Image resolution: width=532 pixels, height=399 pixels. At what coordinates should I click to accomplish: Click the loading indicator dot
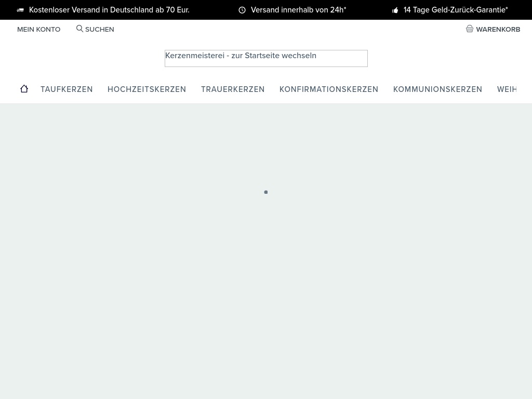tap(266, 192)
